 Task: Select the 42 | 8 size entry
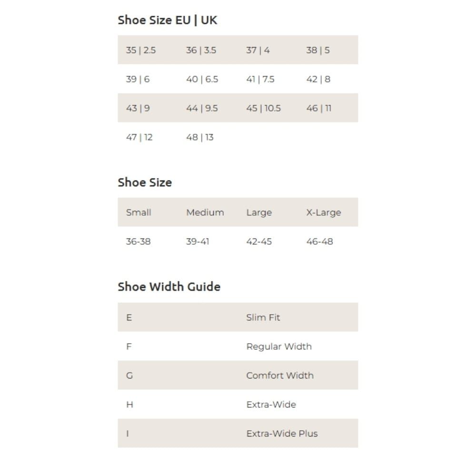click(318, 79)
